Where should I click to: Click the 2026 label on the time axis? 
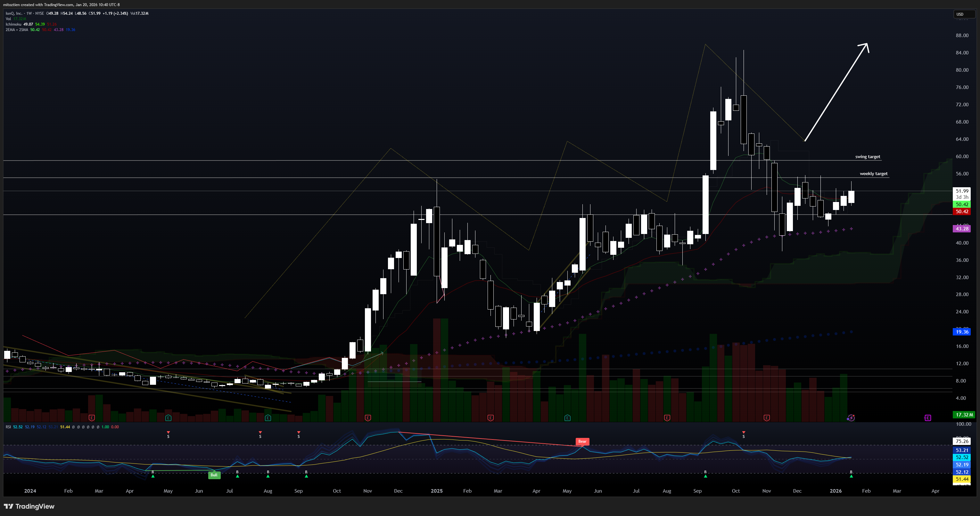pyautogui.click(x=836, y=491)
